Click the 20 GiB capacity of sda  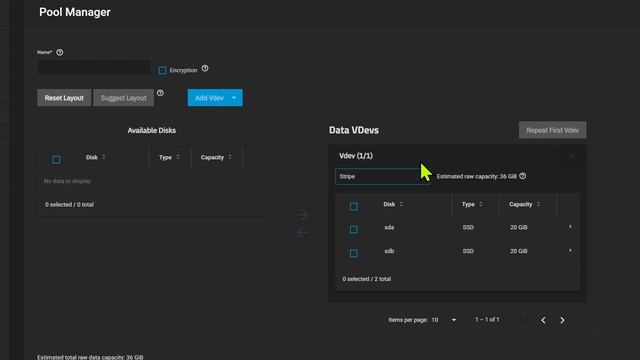pos(519,227)
